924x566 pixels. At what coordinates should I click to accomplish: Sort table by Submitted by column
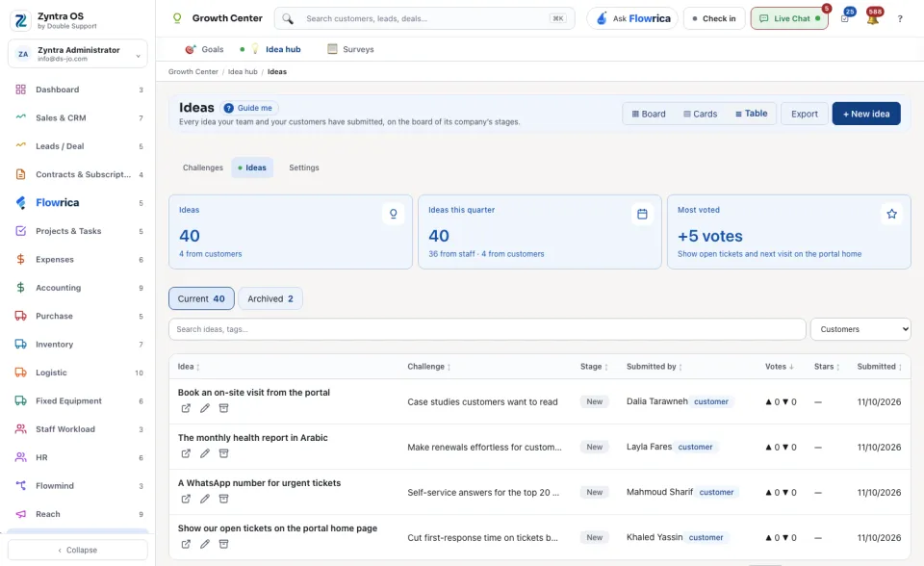[654, 367]
